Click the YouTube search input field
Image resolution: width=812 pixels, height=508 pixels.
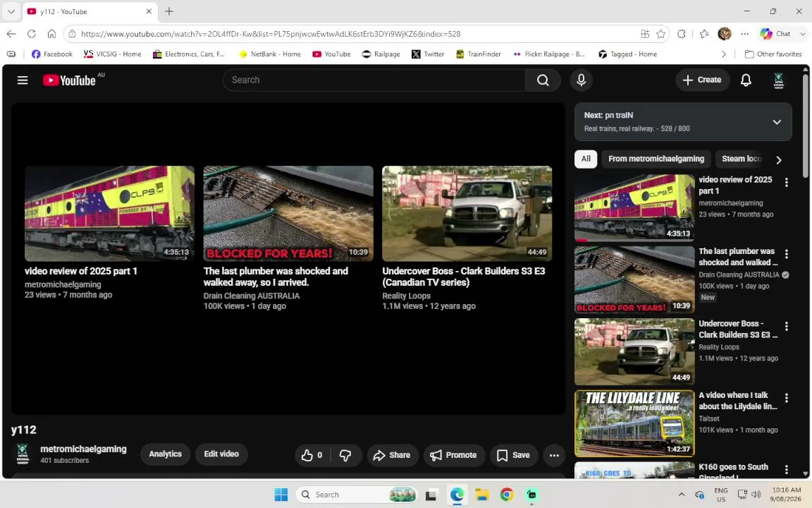click(x=374, y=80)
